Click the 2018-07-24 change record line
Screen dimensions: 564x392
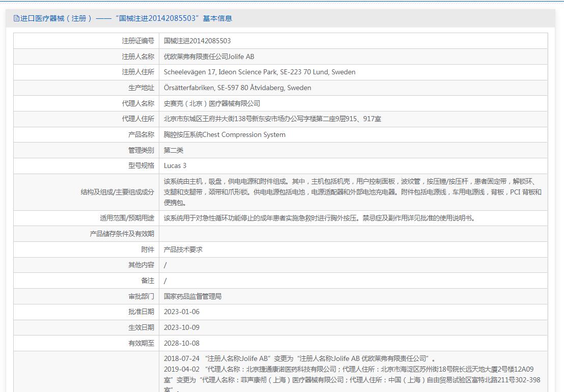[299, 358]
